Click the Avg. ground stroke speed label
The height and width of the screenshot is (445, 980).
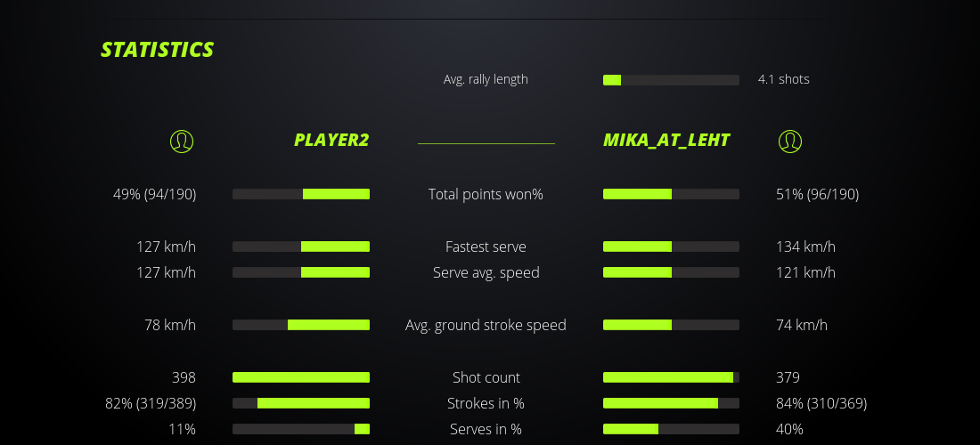point(486,325)
